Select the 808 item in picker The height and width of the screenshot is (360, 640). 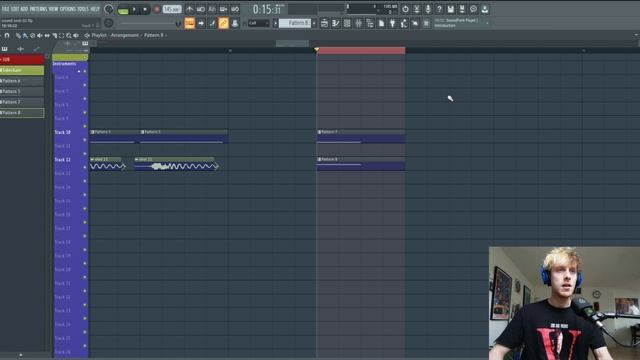(22, 60)
